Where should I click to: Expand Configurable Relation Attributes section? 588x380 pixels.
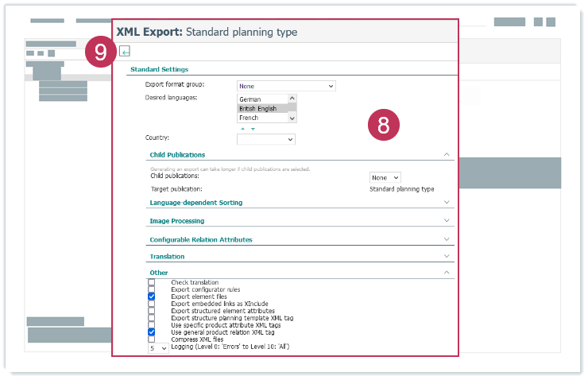pyautogui.click(x=447, y=239)
